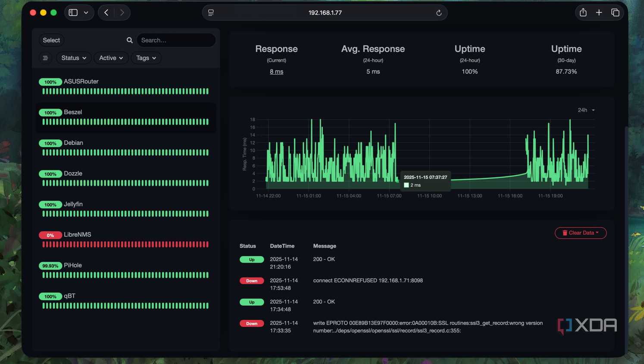Open the Status filter dropdown
This screenshot has width=644, height=364.
[74, 58]
